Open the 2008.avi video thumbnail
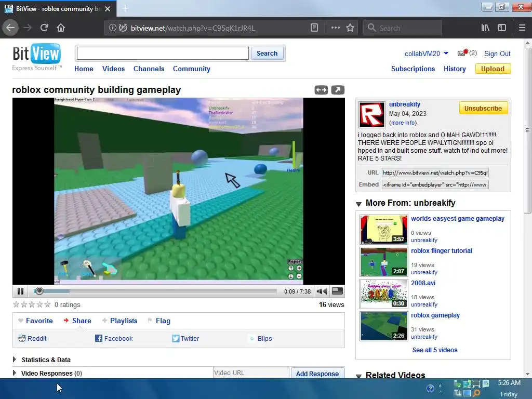532x399 pixels. tap(384, 294)
